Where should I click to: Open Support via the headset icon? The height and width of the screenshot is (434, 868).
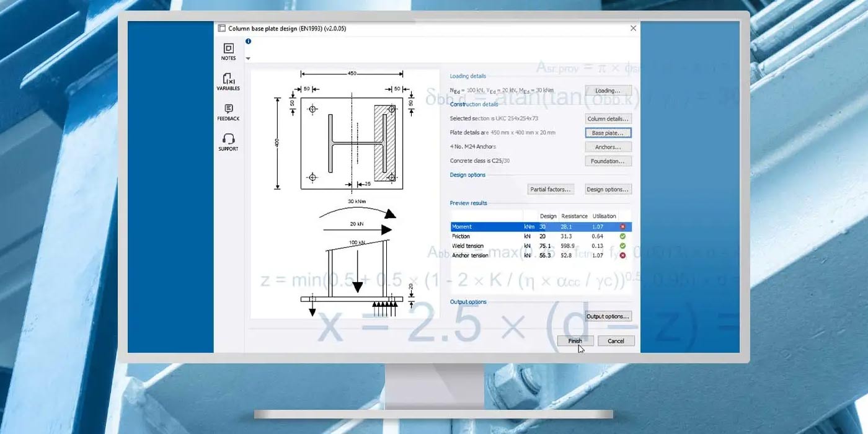coord(228,139)
